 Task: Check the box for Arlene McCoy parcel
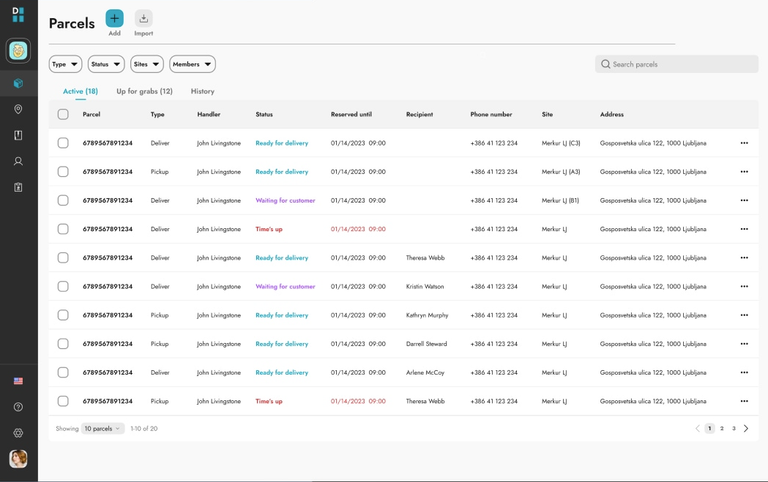[x=63, y=372]
